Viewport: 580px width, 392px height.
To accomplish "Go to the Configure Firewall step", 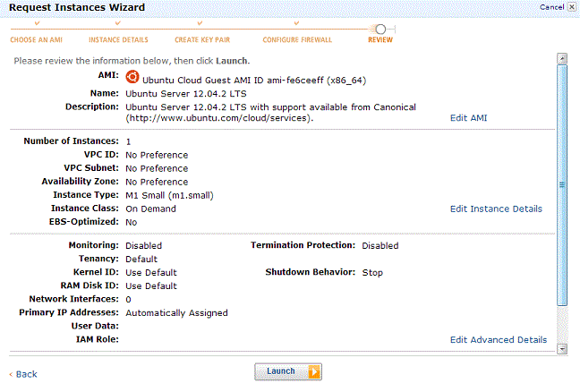I will (297, 40).
